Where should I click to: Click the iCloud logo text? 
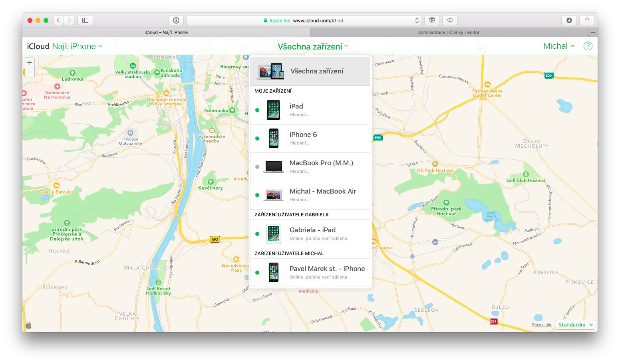coord(38,46)
